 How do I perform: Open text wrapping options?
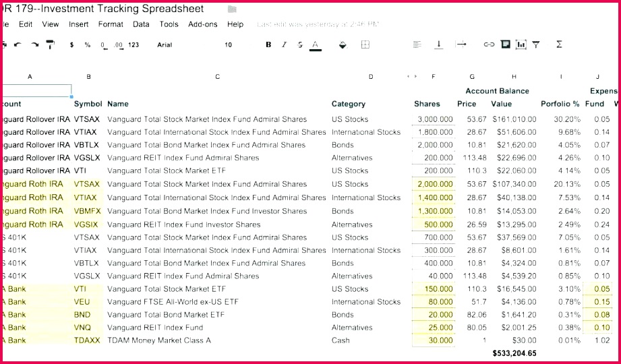(x=461, y=44)
